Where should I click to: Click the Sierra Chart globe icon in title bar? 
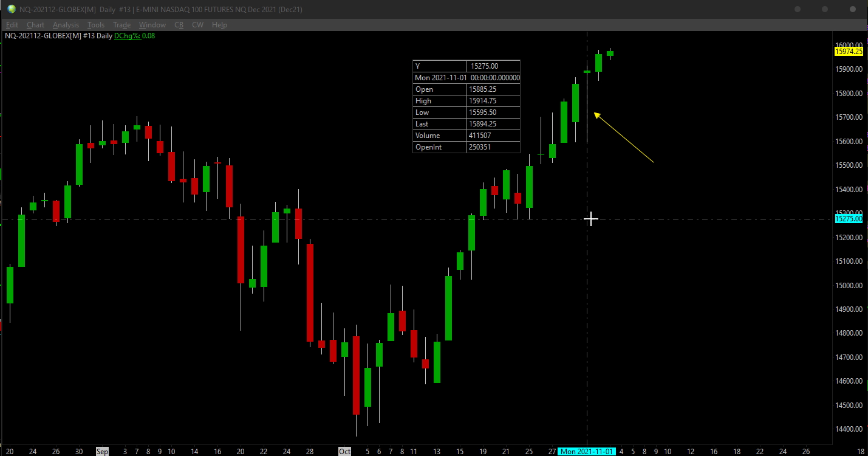(12, 9)
